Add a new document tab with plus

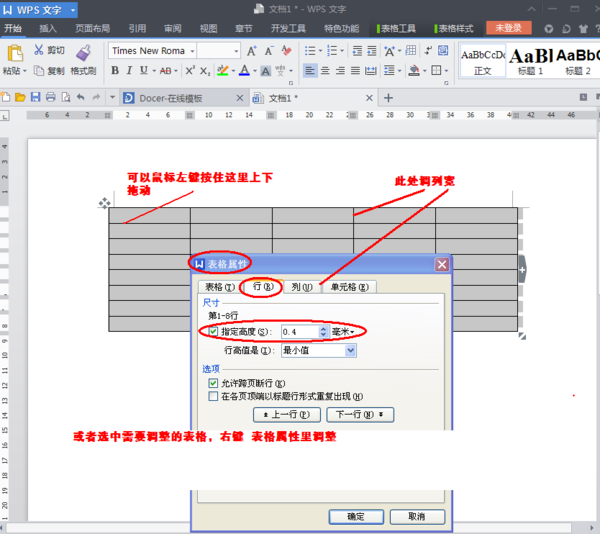click(388, 98)
